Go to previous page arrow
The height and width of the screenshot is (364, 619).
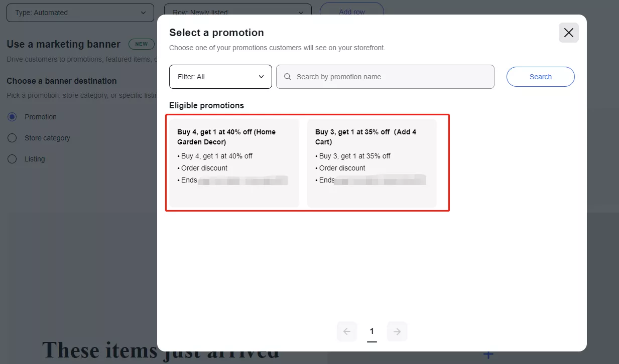point(346,331)
